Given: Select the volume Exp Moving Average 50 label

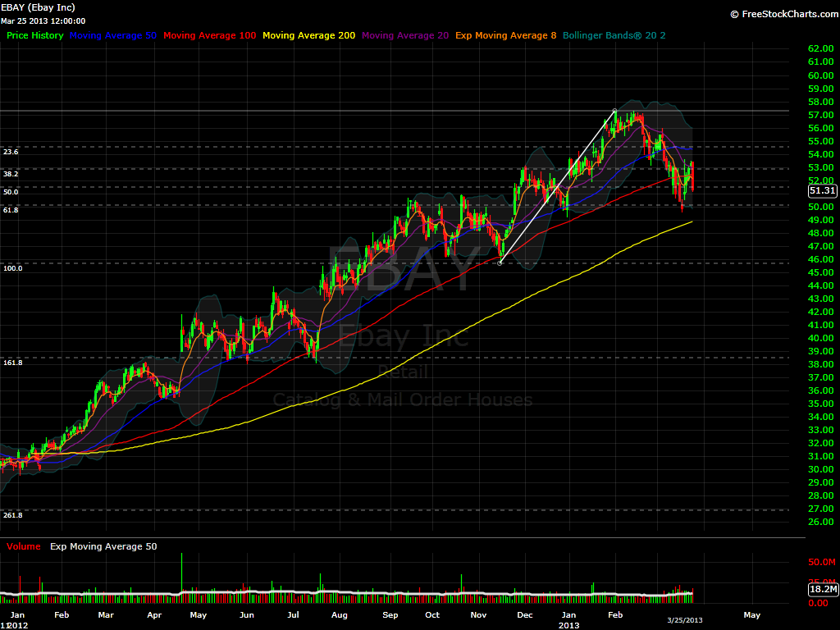Looking at the screenshot, I should click(x=103, y=546).
